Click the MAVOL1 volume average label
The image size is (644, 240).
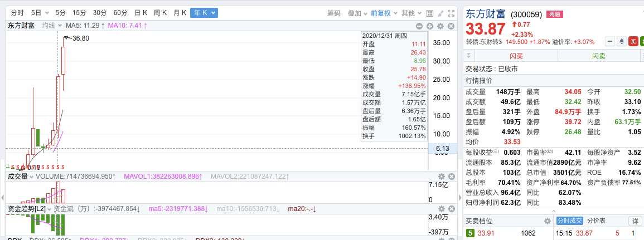163,177
